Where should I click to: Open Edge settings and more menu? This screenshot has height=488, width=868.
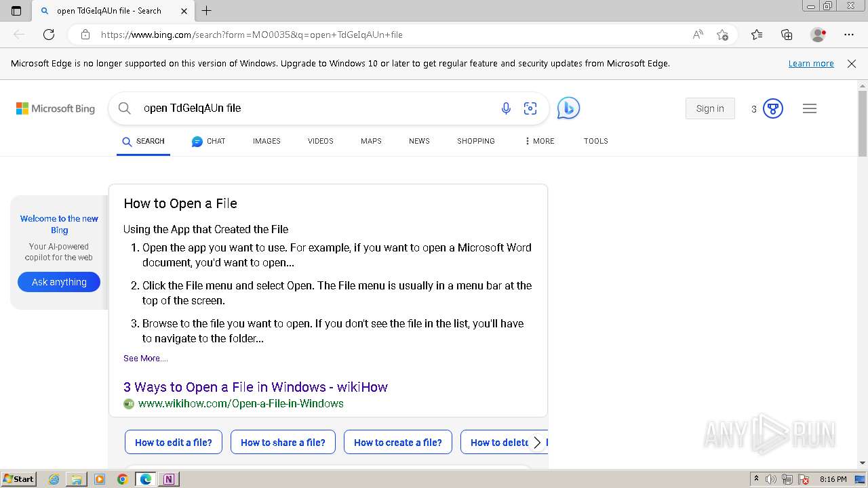pos(849,35)
